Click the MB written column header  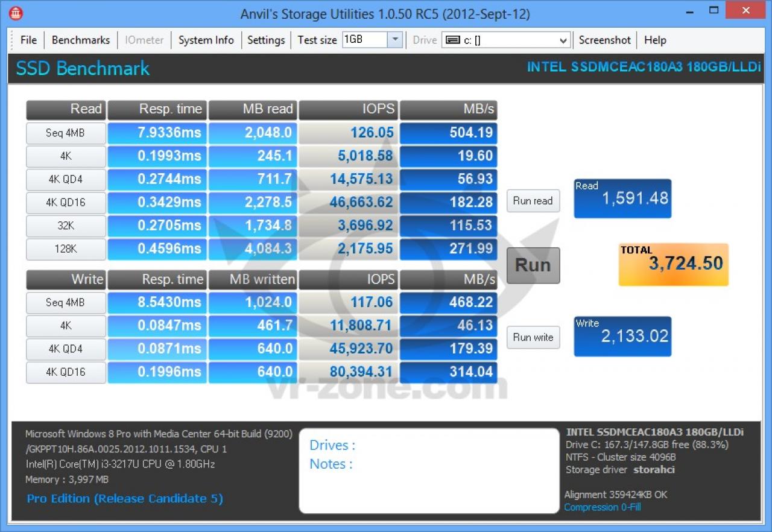[x=252, y=280]
